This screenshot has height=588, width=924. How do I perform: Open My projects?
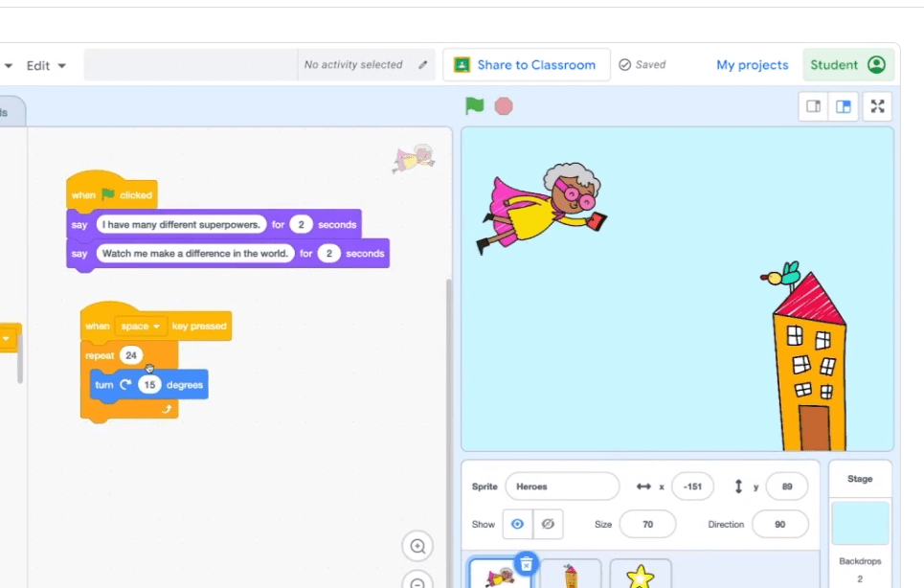[x=754, y=64]
